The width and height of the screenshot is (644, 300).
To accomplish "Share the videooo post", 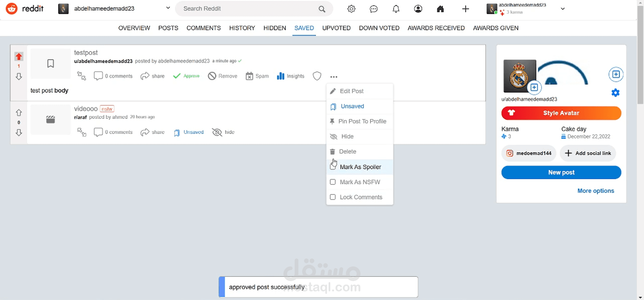I will tap(153, 132).
